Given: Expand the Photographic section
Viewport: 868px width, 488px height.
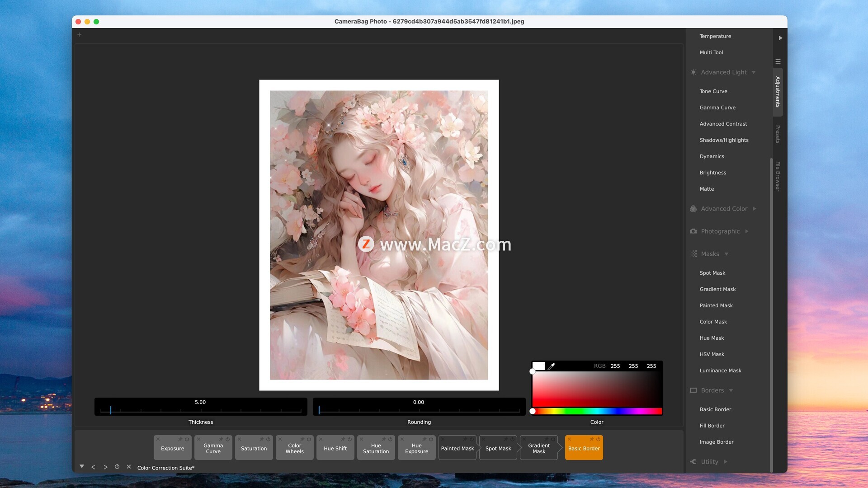Looking at the screenshot, I should [747, 231].
